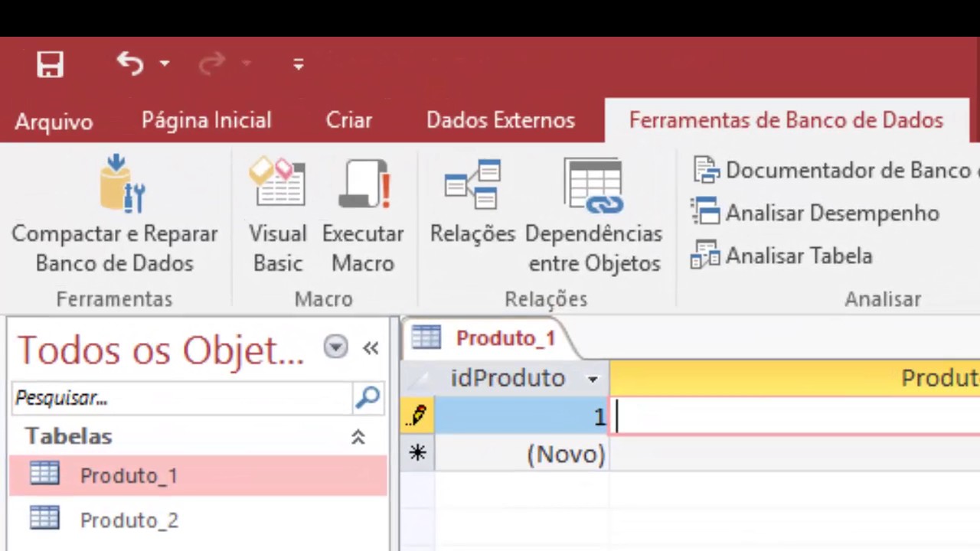Switch to the Criar tab
The height and width of the screenshot is (551, 980).
(x=349, y=121)
